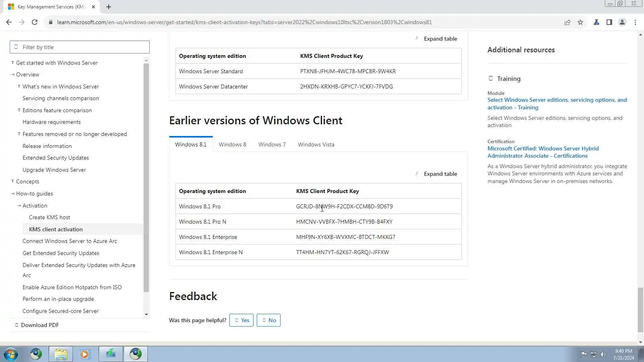The width and height of the screenshot is (644, 362).
Task: Click the Filter by title input
Action: [x=80, y=47]
